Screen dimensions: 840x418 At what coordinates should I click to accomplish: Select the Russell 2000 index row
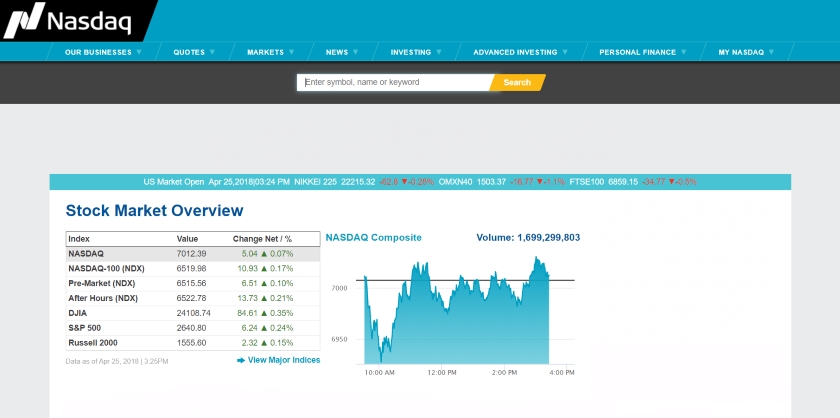[x=193, y=343]
